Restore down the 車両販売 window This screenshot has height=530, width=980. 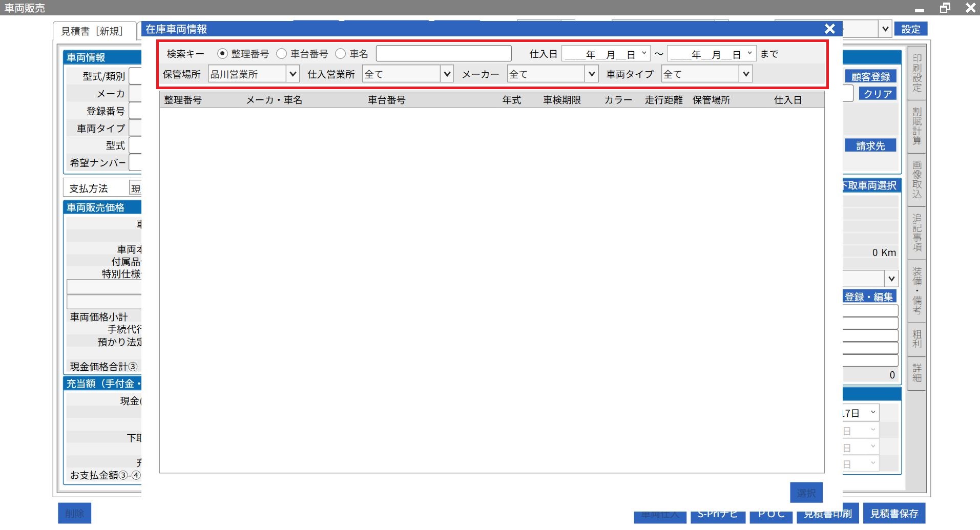point(945,8)
